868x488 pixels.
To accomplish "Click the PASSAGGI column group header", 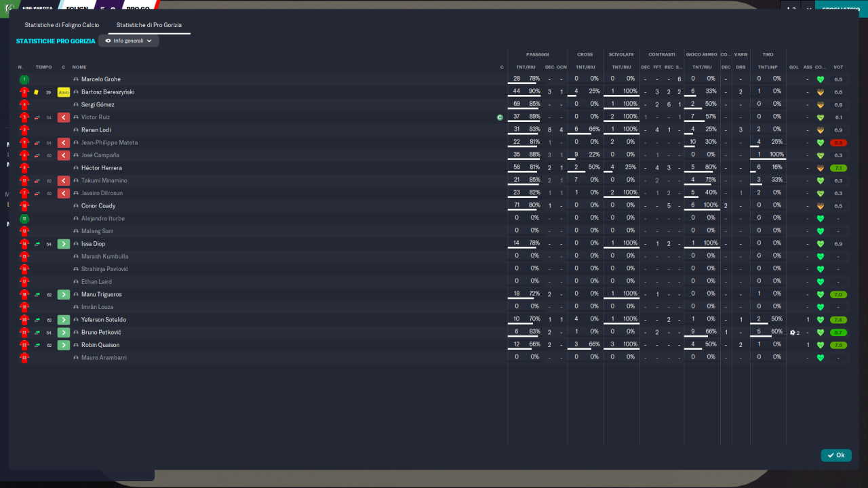I will pos(538,54).
